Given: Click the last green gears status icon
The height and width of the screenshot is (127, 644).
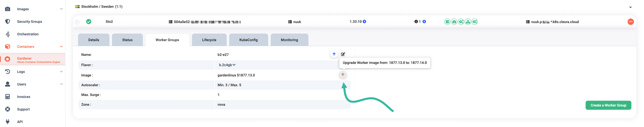Looking at the screenshot, I should 475,22.
